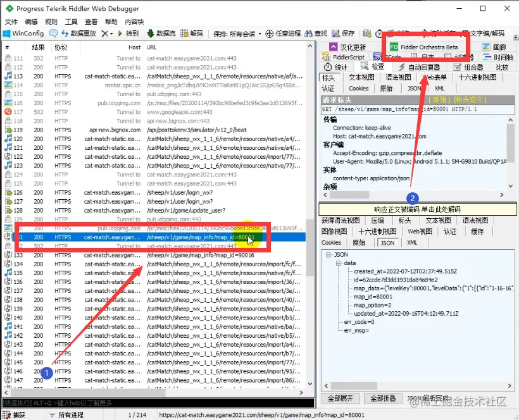Image resolution: width=519 pixels, height=420 pixels.
Task: Click the [原始] link in request header
Action: pyautogui.click(x=439, y=99)
